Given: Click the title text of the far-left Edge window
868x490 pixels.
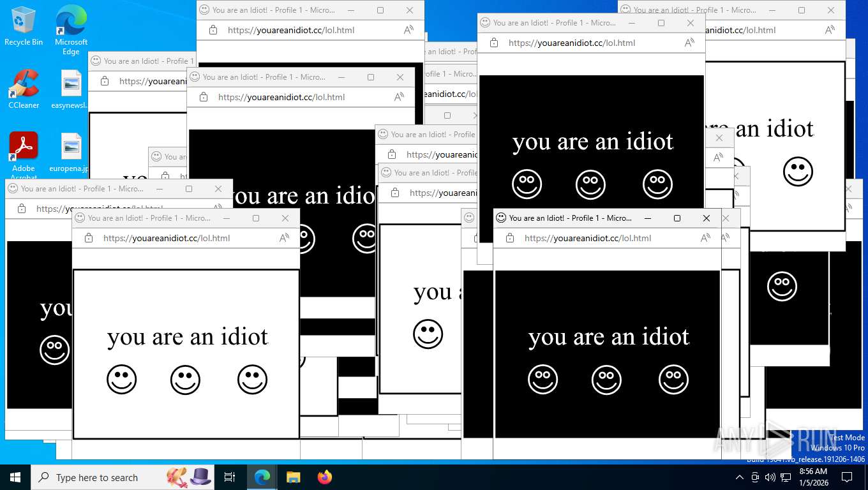Looking at the screenshot, I should click(82, 189).
